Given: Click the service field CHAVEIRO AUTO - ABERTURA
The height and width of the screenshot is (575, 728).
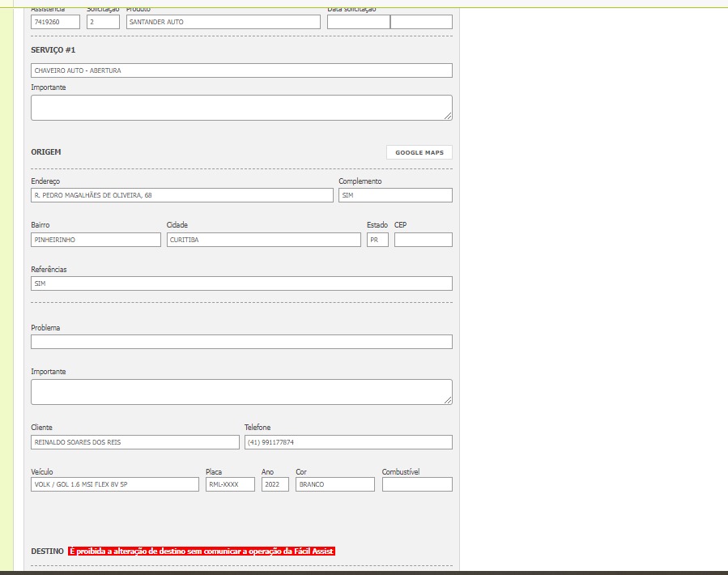Looking at the screenshot, I should (x=241, y=70).
